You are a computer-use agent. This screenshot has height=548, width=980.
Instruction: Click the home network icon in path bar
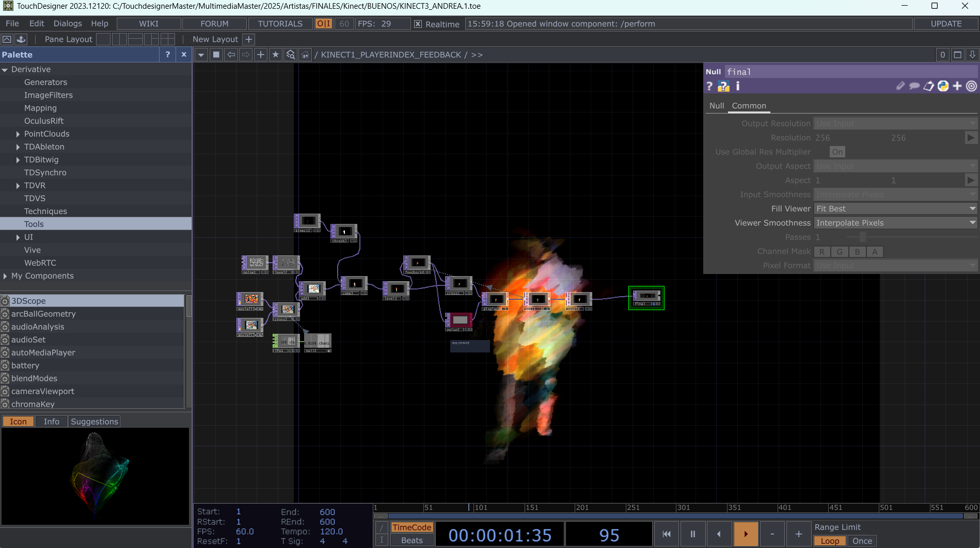(306, 55)
